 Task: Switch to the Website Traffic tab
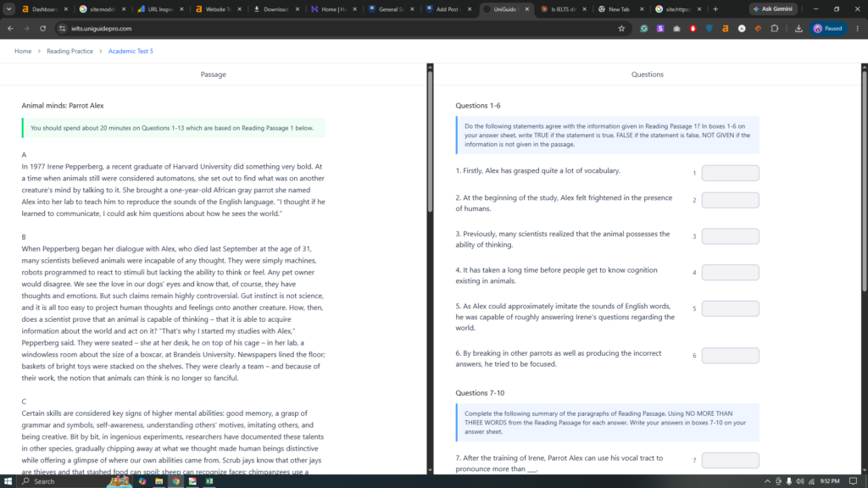tap(218, 8)
